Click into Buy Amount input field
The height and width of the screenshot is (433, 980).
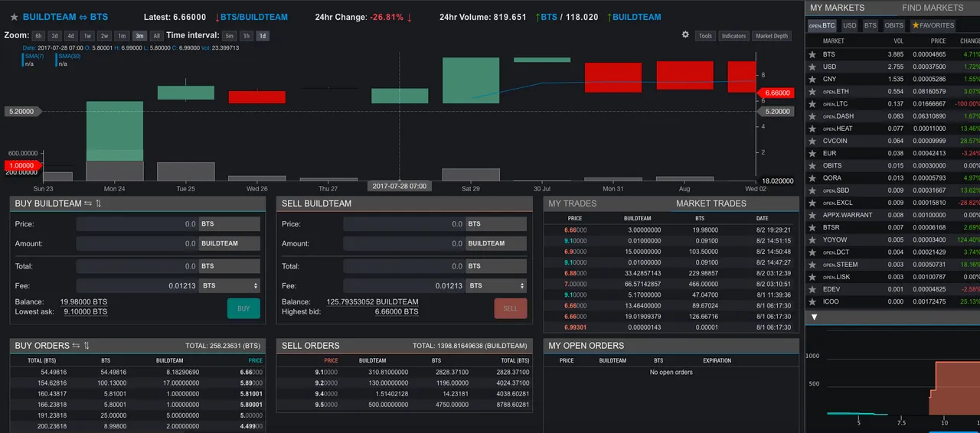coord(138,243)
